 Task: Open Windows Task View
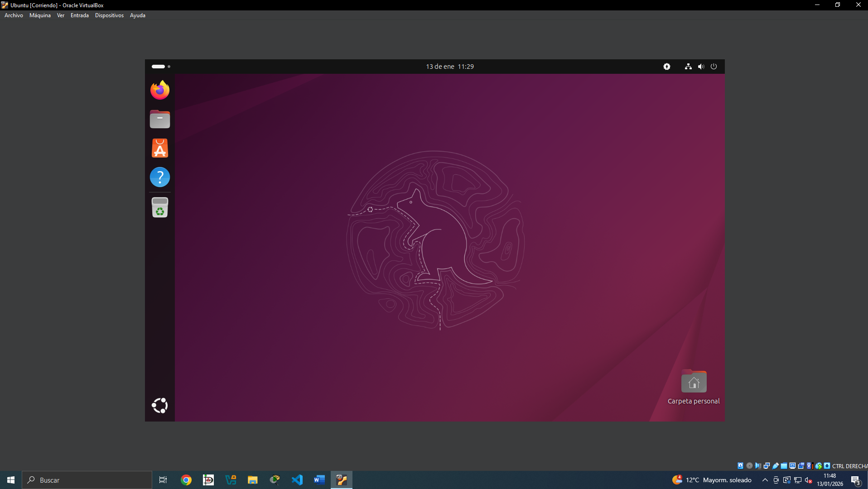click(163, 480)
